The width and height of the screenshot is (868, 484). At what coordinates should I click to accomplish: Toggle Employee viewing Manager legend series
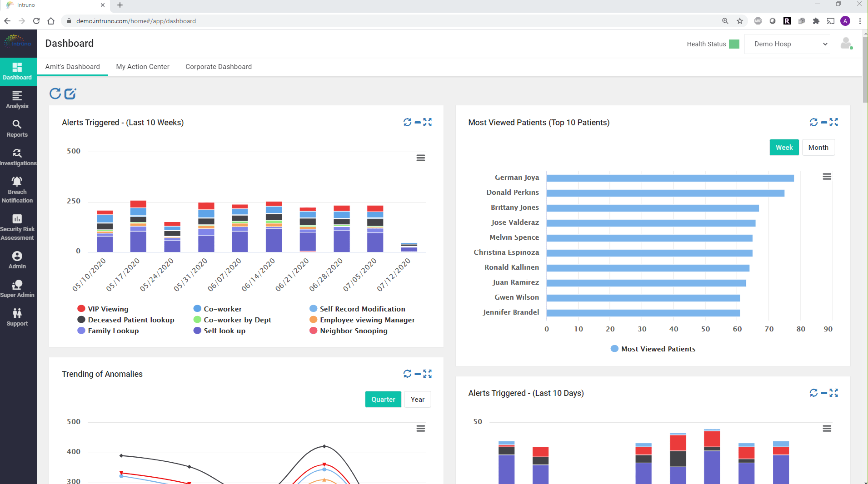click(x=362, y=320)
